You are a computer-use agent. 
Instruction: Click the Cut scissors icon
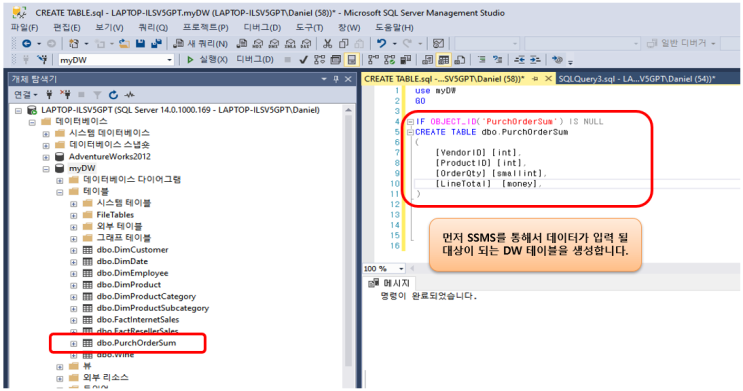[x=327, y=44]
